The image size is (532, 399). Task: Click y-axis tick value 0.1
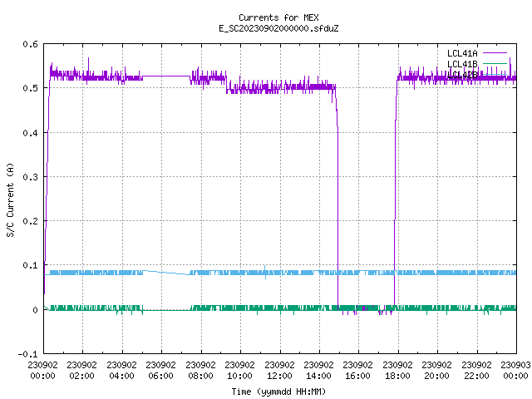[x=30, y=265]
